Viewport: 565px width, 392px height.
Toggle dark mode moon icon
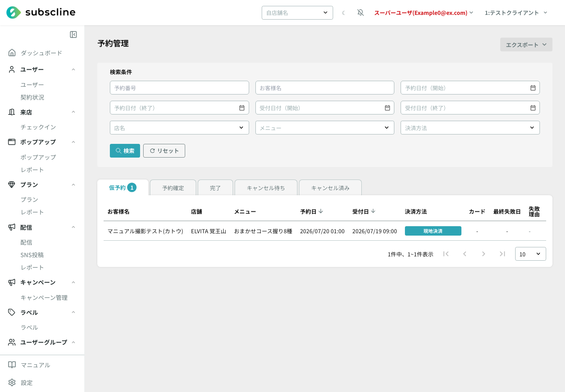(x=344, y=13)
